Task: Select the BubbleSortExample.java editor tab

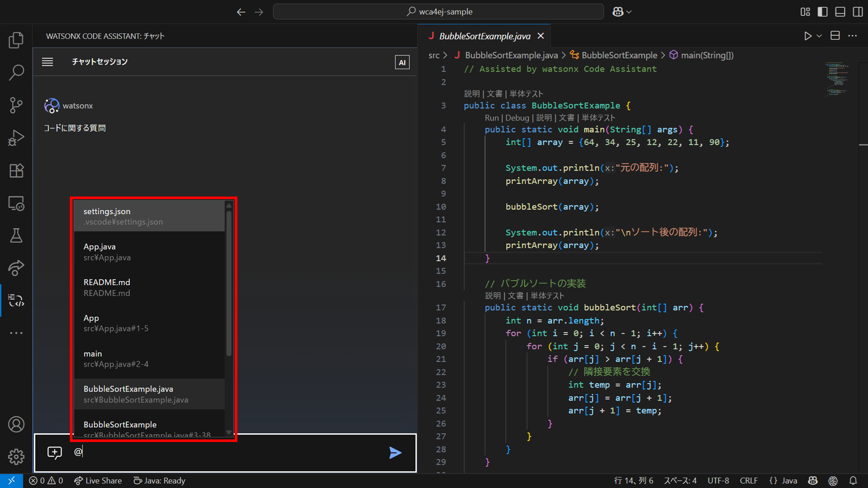Action: (x=484, y=36)
